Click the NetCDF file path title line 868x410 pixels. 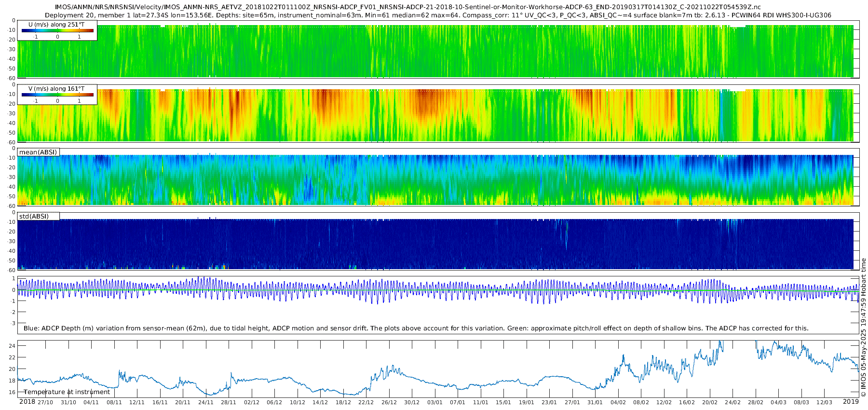408,7
